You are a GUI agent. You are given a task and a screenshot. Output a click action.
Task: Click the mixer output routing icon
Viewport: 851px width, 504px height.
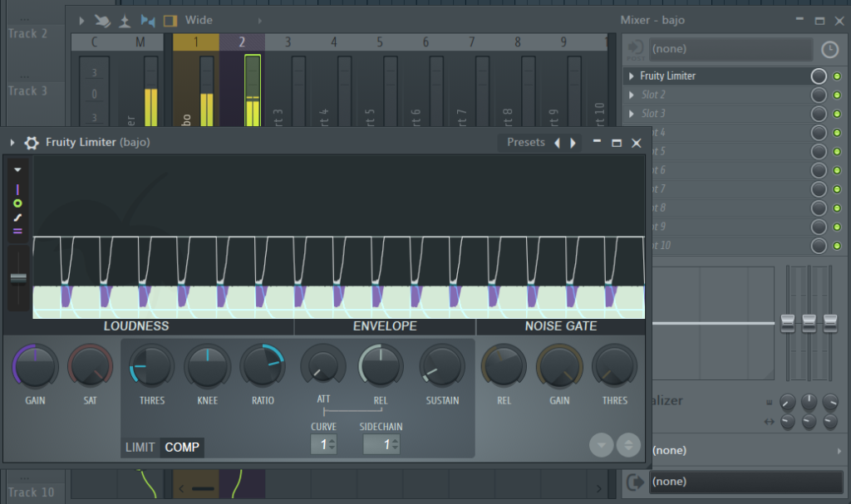634,482
